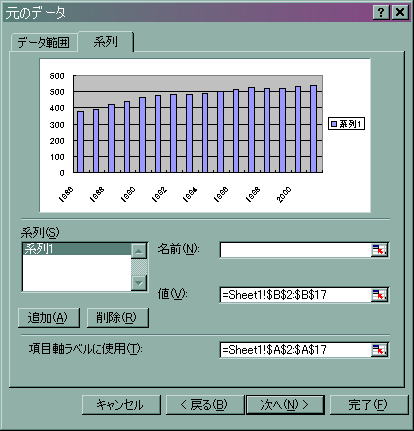Click into the 名前 input field

pyautogui.click(x=296, y=250)
